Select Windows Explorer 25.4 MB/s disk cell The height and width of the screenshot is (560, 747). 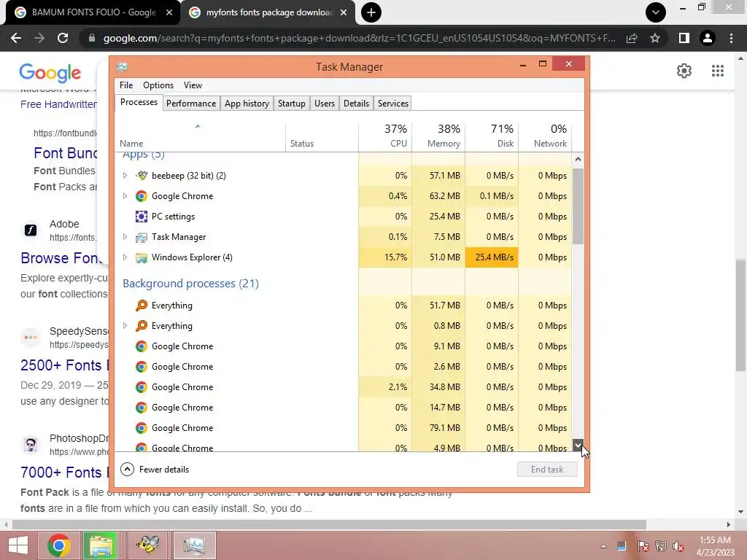tap(492, 257)
